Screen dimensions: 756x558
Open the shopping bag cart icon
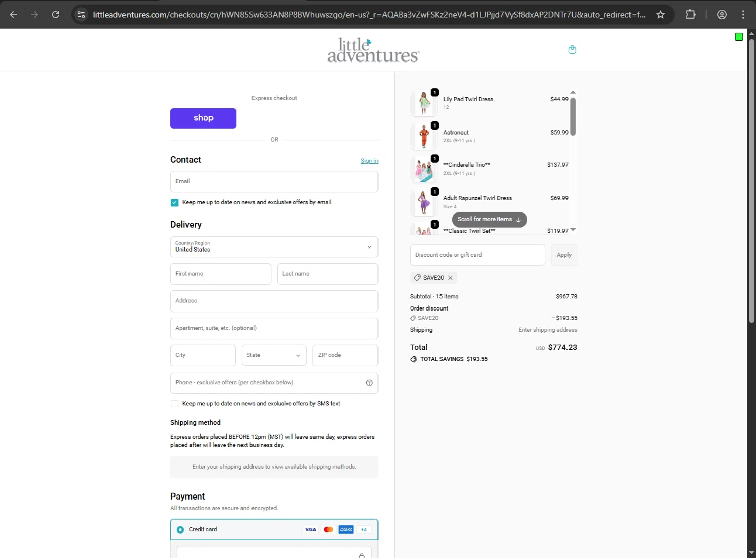coord(572,49)
